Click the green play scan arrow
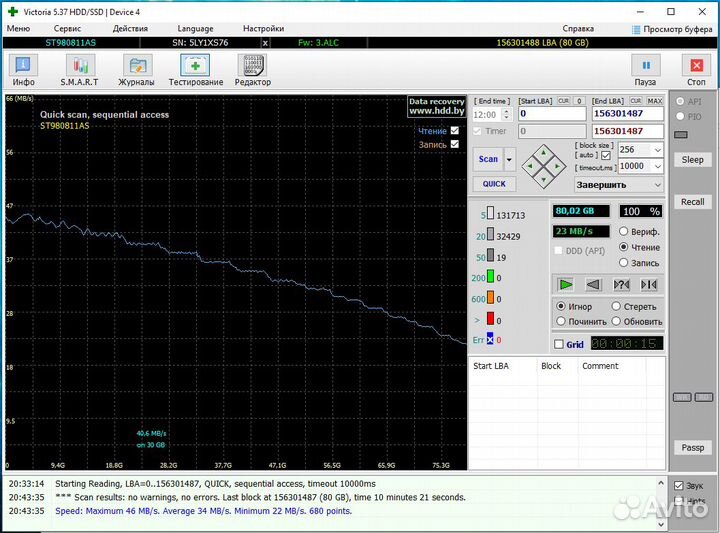The image size is (720, 533). tap(566, 285)
